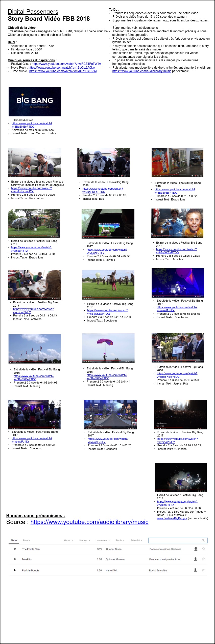Download the Punk In Donuts track

point(195,570)
